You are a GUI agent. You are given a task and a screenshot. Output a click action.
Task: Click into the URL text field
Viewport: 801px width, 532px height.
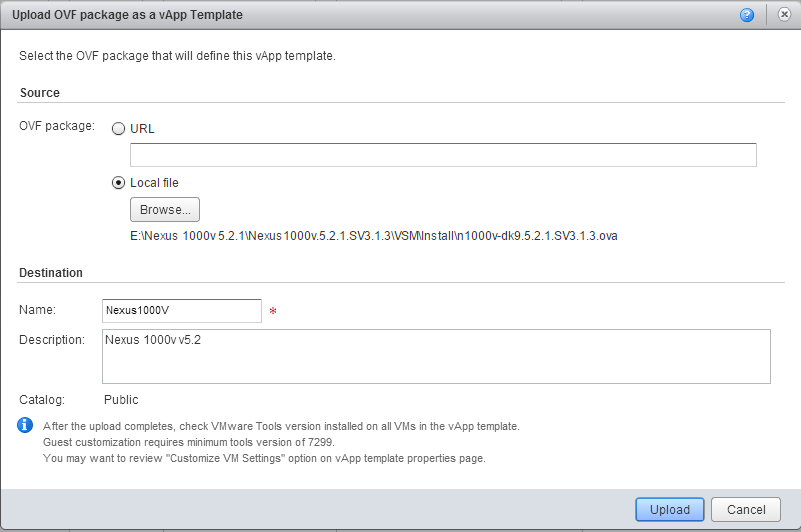[x=443, y=155]
